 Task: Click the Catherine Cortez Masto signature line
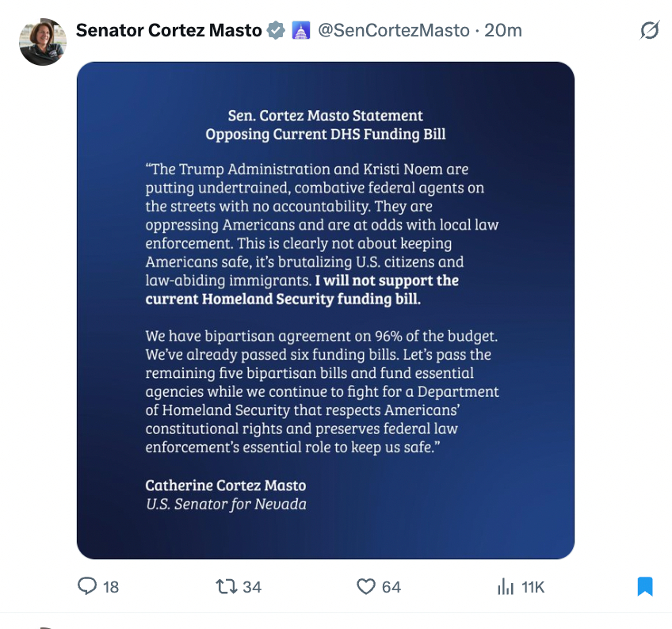pyautogui.click(x=225, y=485)
